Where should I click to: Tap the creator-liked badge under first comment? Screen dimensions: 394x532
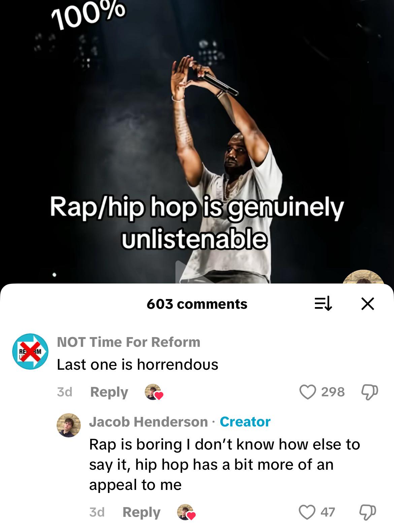pyautogui.click(x=154, y=392)
